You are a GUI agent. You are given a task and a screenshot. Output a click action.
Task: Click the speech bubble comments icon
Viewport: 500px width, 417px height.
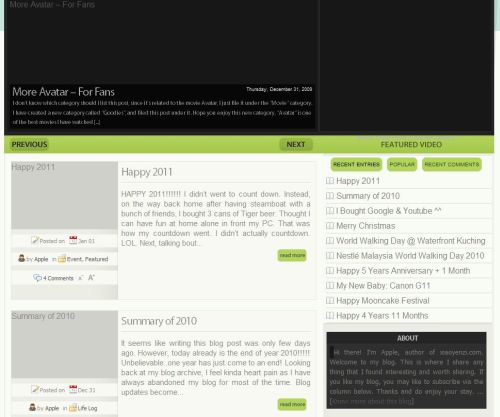[37, 277]
